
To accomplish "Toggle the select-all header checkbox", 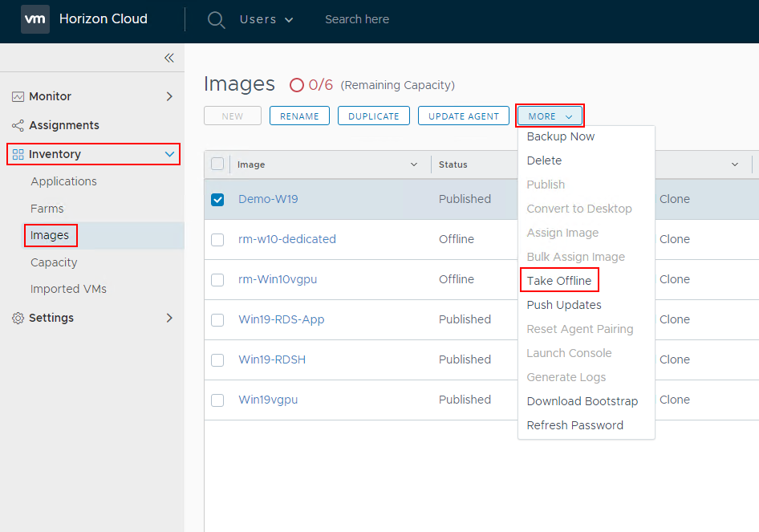I will coord(217,164).
